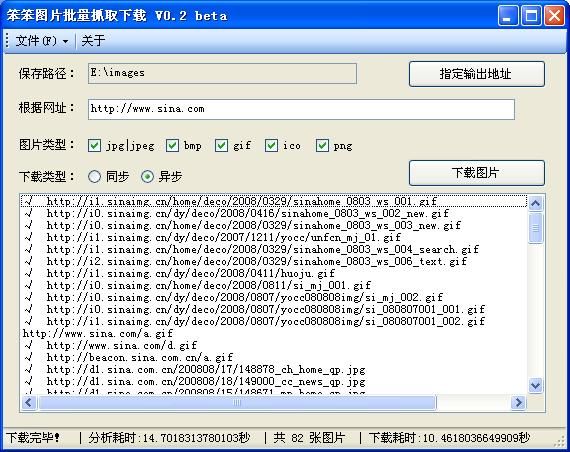This screenshot has width=570, height=452.
Task: Select row sinahome_0803_ws_004_search.gif
Action: pyautogui.click(x=274, y=249)
